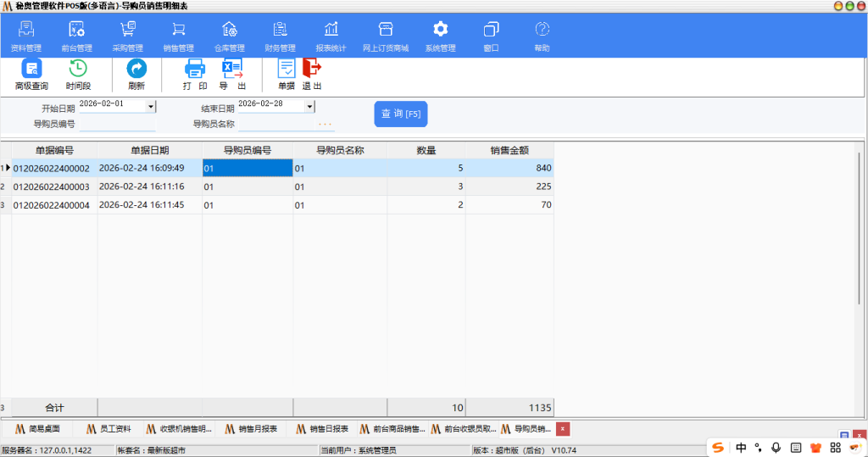This screenshot has width=868, height=457.
Task: Click the 查询 [F5] button
Action: (401, 114)
